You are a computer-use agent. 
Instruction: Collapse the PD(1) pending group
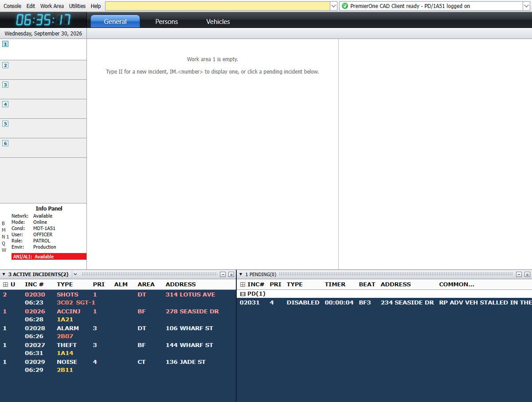(242, 294)
